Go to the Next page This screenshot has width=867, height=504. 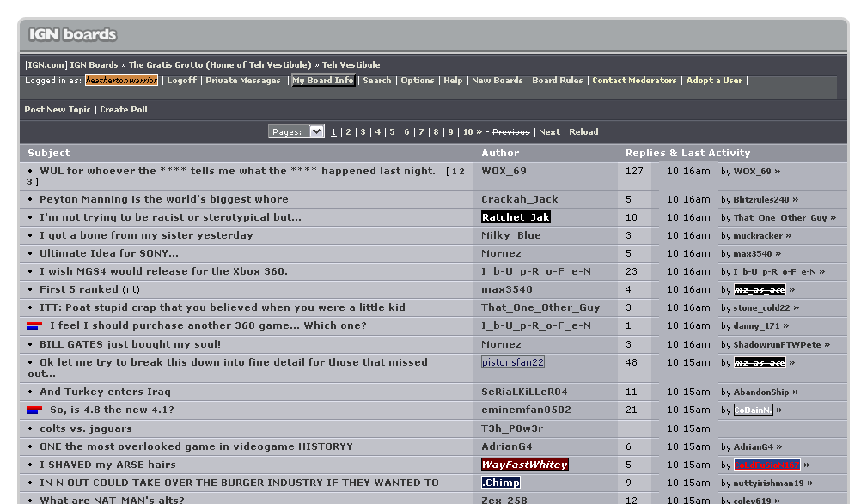tap(550, 132)
